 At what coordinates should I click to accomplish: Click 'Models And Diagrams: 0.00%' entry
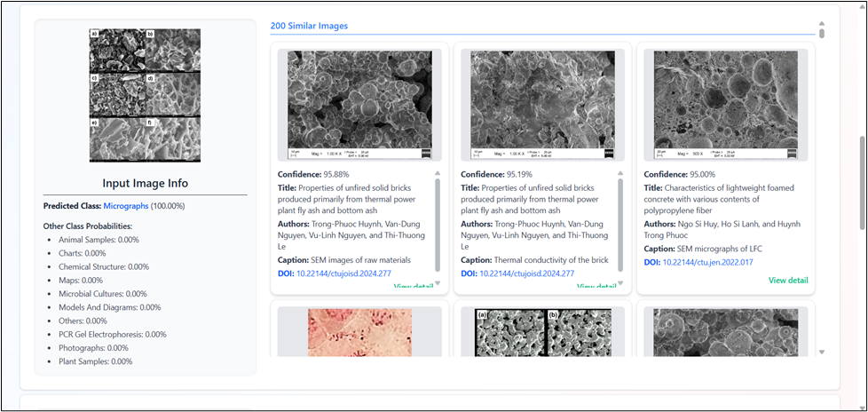(109, 307)
